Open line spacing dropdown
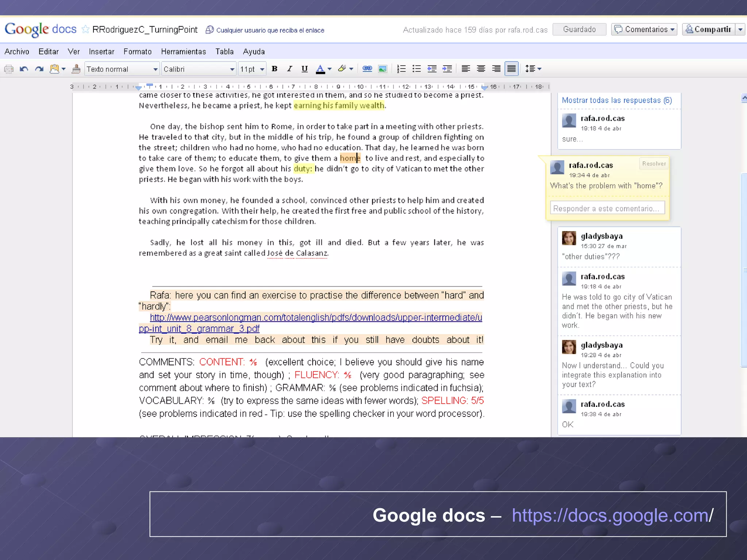Image resolution: width=747 pixels, height=560 pixels. click(533, 69)
